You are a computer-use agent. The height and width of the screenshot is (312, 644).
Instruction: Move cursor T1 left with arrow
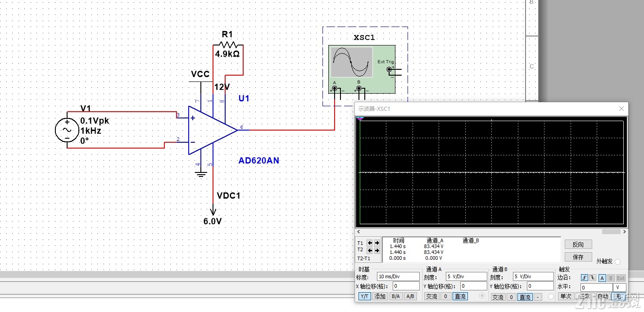370,243
